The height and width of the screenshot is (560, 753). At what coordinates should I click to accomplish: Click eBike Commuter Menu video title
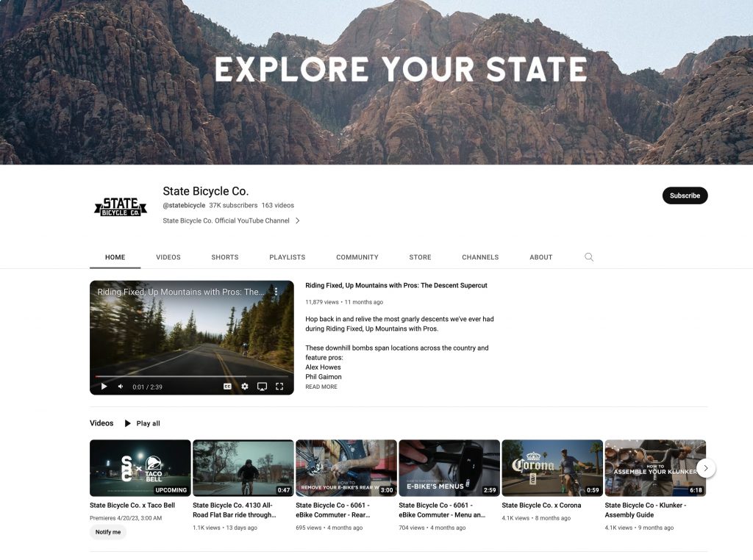(442, 510)
